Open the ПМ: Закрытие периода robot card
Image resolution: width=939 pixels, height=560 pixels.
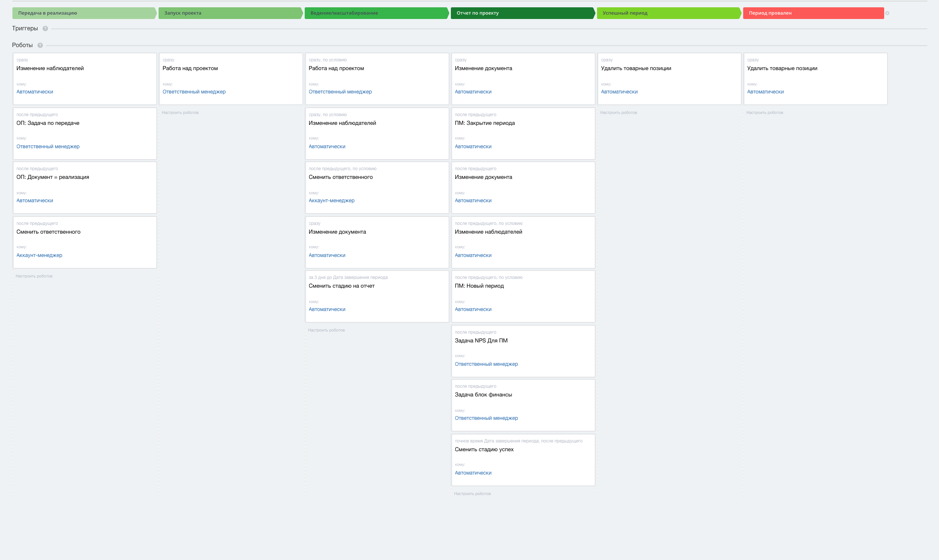485,123
